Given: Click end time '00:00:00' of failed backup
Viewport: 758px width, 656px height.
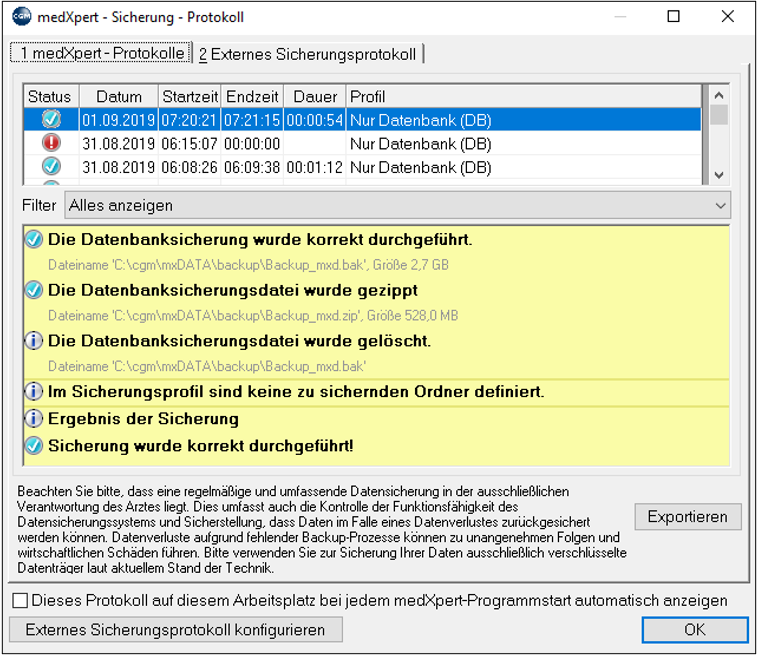Looking at the screenshot, I should (x=252, y=144).
